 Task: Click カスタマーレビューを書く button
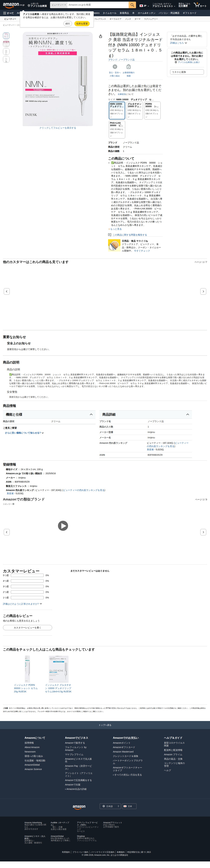point(27,628)
